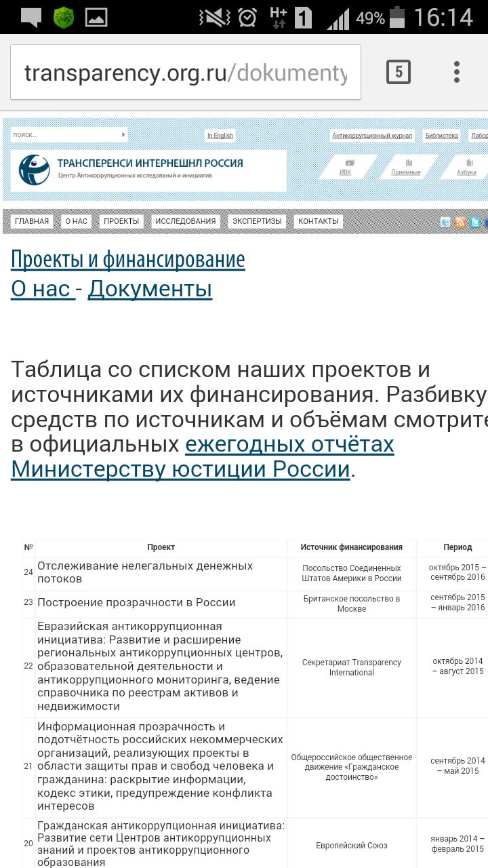Click the 'Проект' column header
Screen dimensions: 488x868
point(161,547)
